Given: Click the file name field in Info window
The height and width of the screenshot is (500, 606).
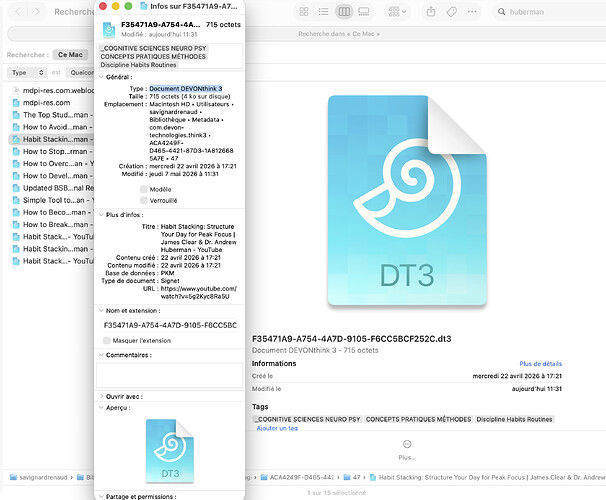Looking at the screenshot, I should [170, 325].
